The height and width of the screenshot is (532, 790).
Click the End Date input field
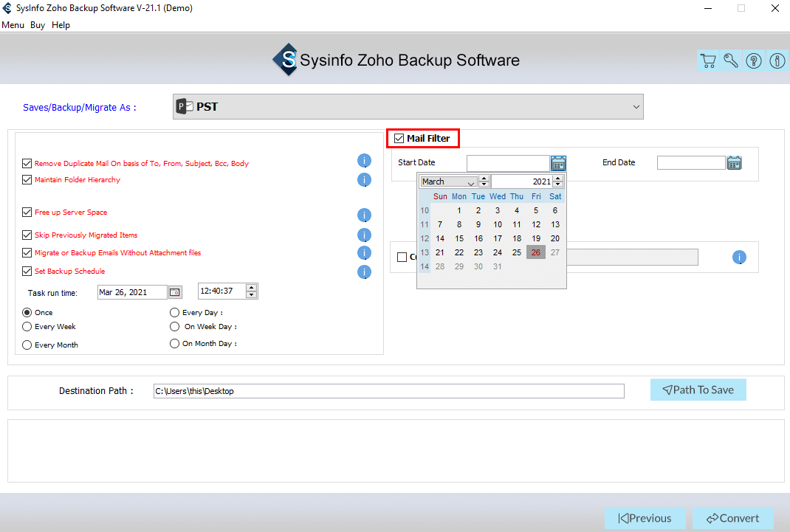click(691, 162)
